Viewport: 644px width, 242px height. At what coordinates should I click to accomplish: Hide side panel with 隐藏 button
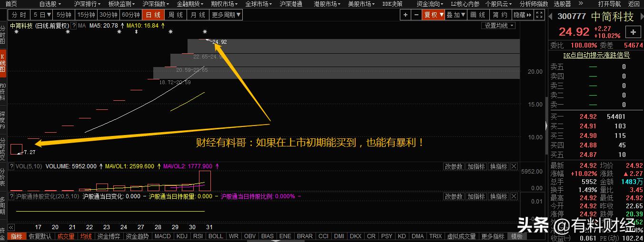pos(522,15)
